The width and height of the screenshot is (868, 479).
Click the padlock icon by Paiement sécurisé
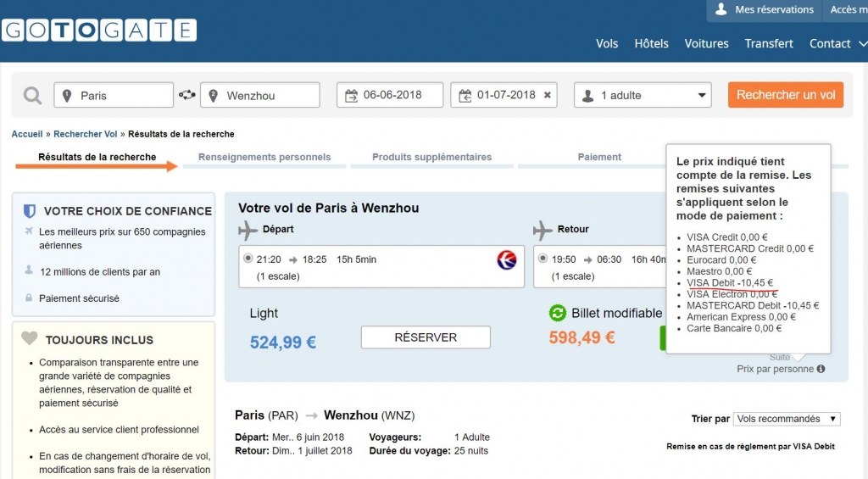(x=29, y=298)
